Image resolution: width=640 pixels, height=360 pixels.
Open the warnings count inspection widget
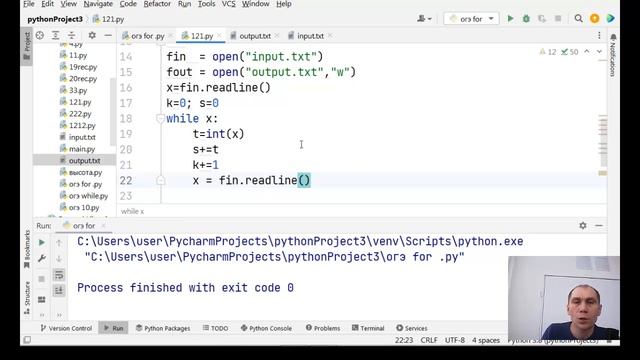[x=548, y=52]
